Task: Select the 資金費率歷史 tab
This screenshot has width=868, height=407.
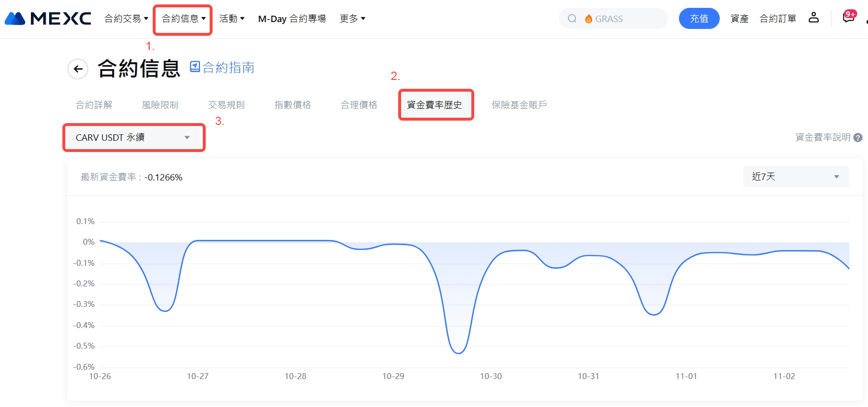Action: point(434,105)
